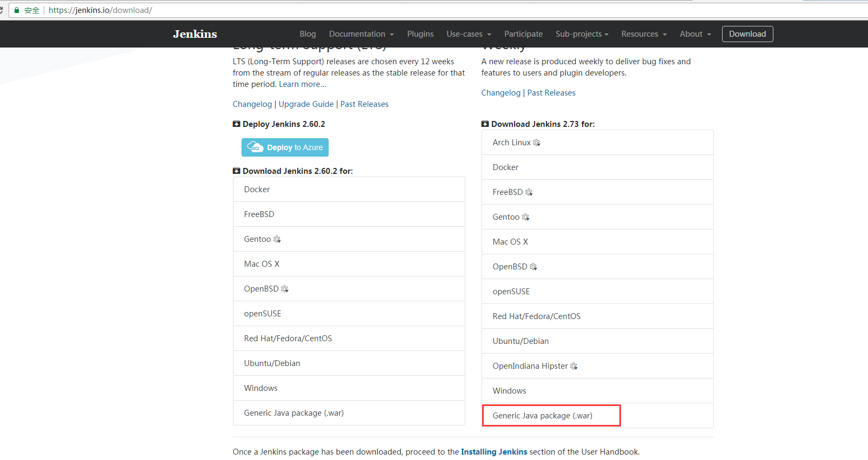Expand the Sub-projects dropdown
Image resolution: width=868 pixels, height=460 pixels.
point(582,34)
